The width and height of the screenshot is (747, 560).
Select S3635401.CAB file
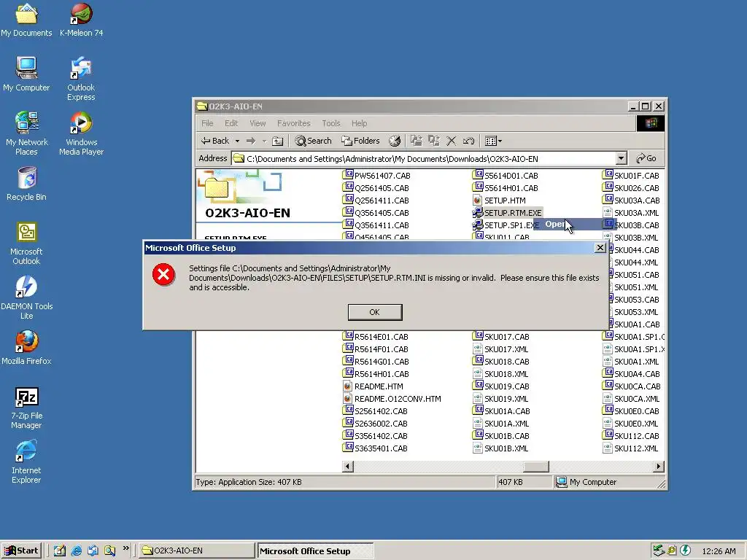click(x=375, y=448)
